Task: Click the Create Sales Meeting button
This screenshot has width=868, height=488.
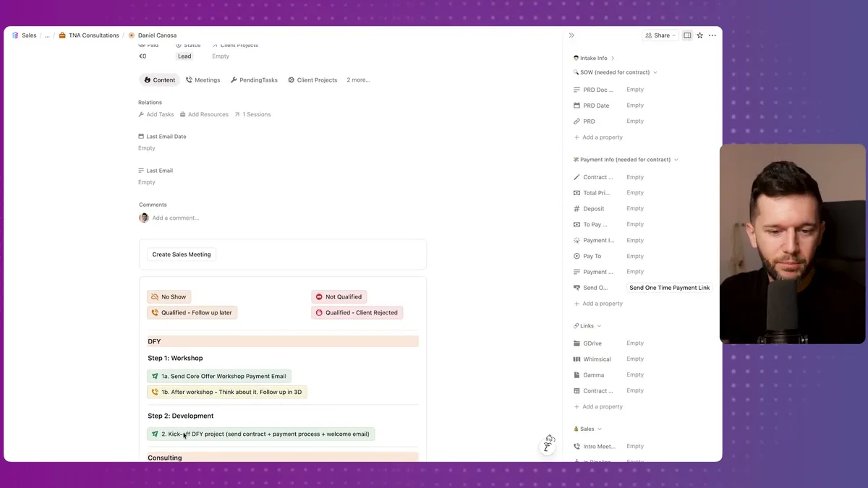Action: pos(182,254)
